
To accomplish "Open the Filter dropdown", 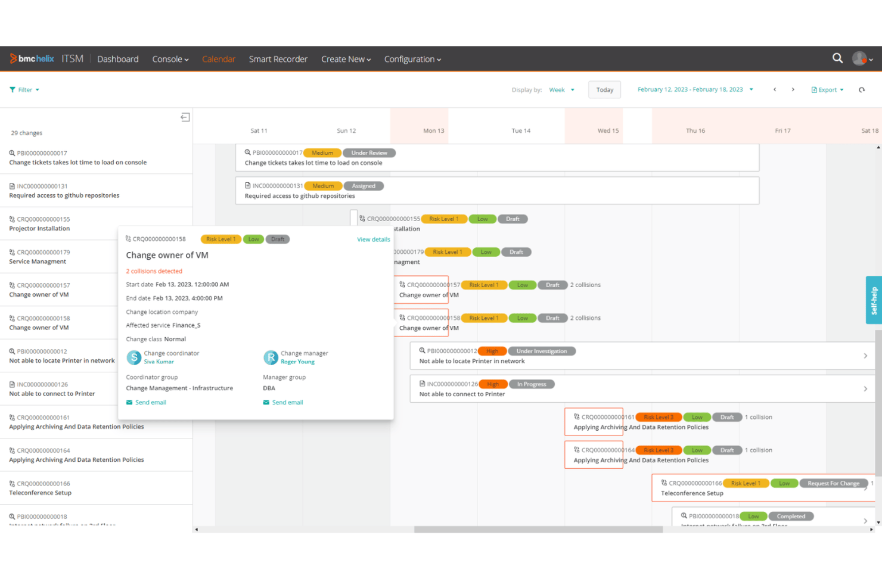I will pyautogui.click(x=24, y=90).
